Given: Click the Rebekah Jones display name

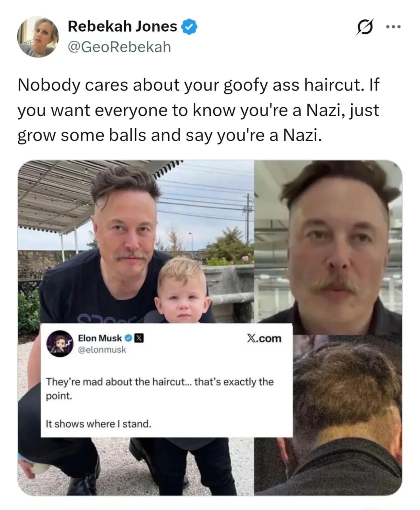Looking at the screenshot, I should 122,26.
